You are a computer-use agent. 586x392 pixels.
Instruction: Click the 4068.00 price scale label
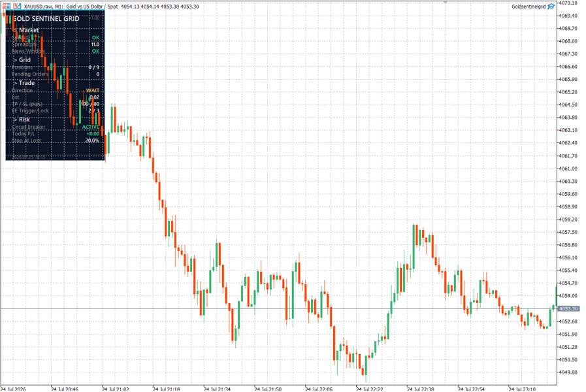click(x=568, y=41)
